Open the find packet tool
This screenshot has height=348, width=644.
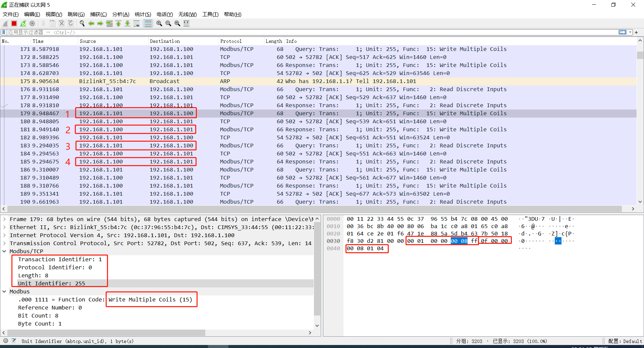(x=82, y=23)
